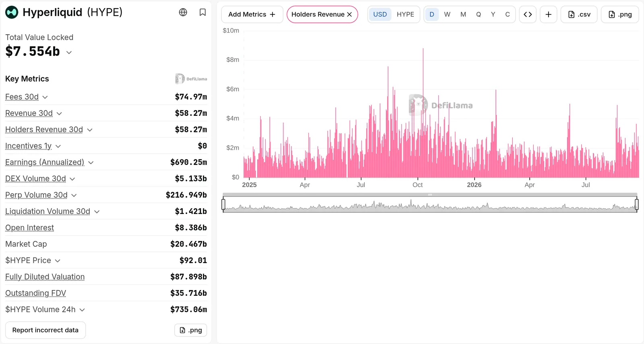Select daily (D) chart grouping
Image resolution: width=644 pixels, height=344 pixels.
tap(432, 14)
